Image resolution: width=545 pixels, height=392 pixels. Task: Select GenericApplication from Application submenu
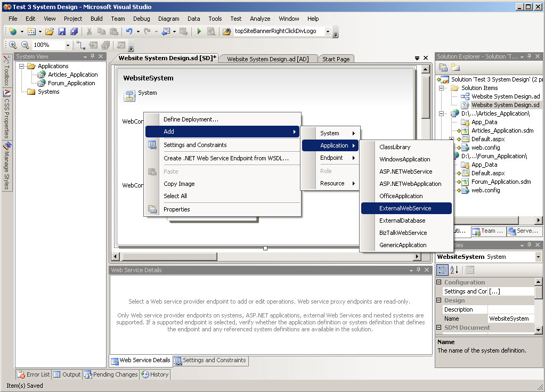tap(406, 245)
